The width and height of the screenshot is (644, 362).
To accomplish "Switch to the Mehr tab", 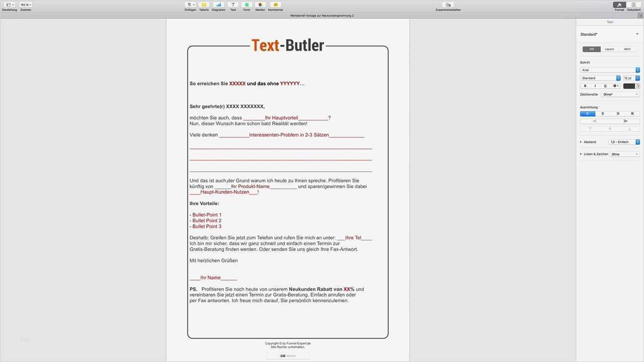I will tap(627, 49).
